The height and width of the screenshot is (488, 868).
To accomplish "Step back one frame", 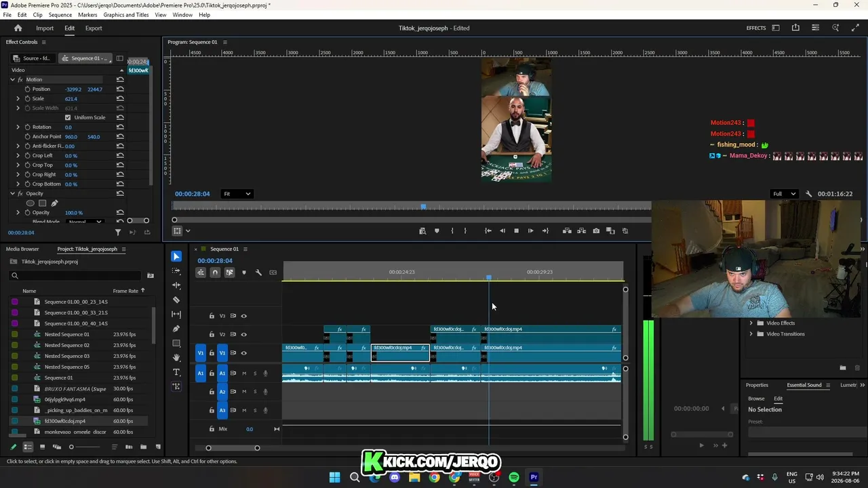I will tap(502, 231).
